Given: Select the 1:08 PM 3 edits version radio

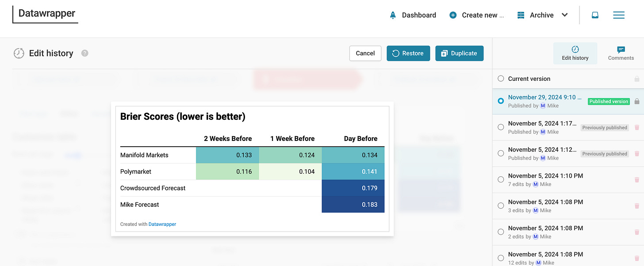Looking at the screenshot, I should coord(501,206).
